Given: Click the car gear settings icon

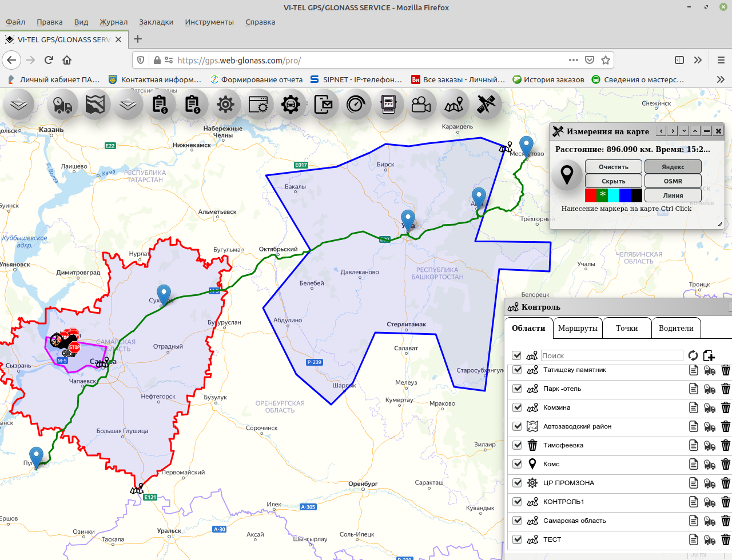Looking at the screenshot, I should [291, 105].
